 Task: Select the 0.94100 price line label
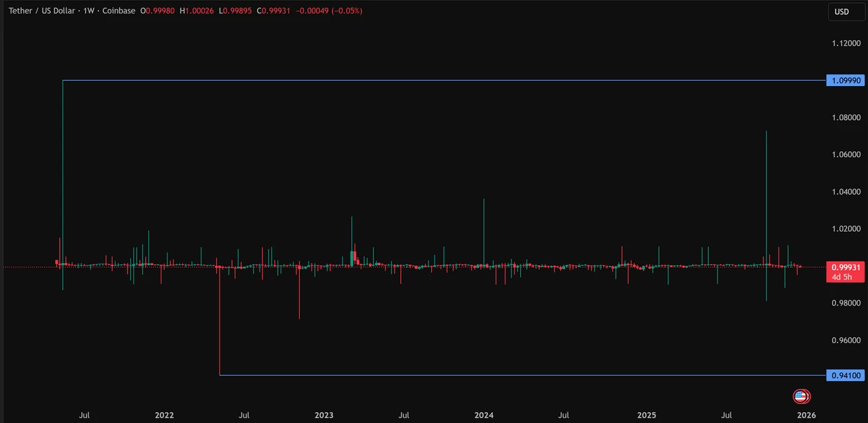pyautogui.click(x=846, y=376)
